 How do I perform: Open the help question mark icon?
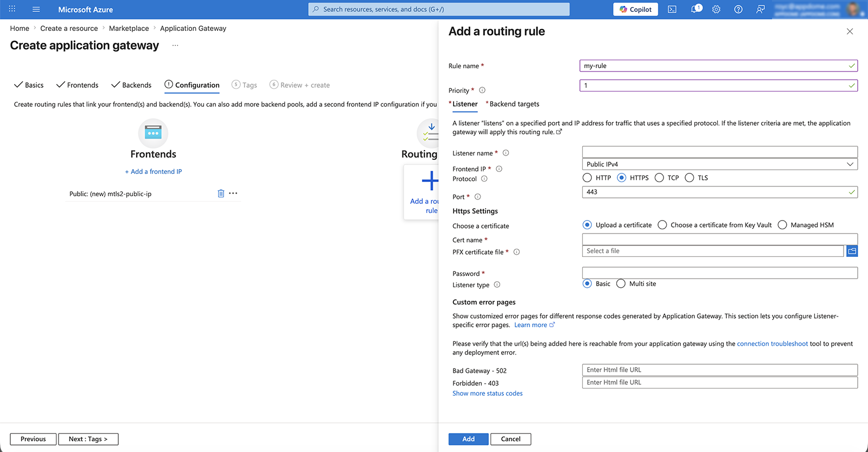[738, 9]
